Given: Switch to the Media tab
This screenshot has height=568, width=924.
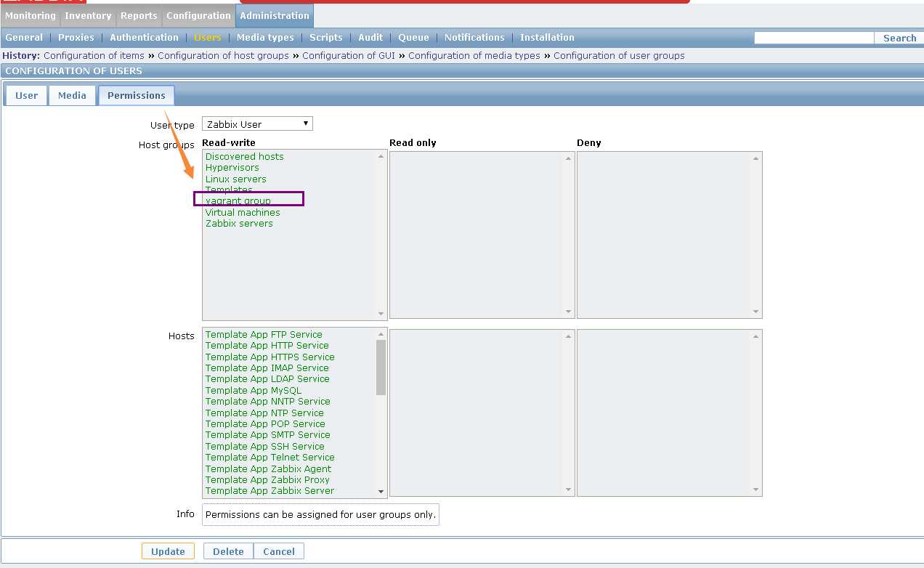Looking at the screenshot, I should (72, 95).
